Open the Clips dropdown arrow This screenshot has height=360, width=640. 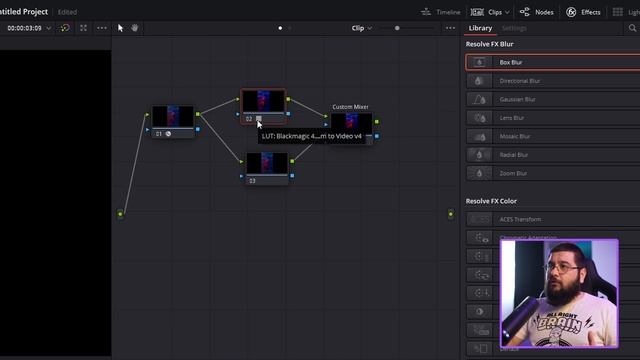tap(507, 12)
